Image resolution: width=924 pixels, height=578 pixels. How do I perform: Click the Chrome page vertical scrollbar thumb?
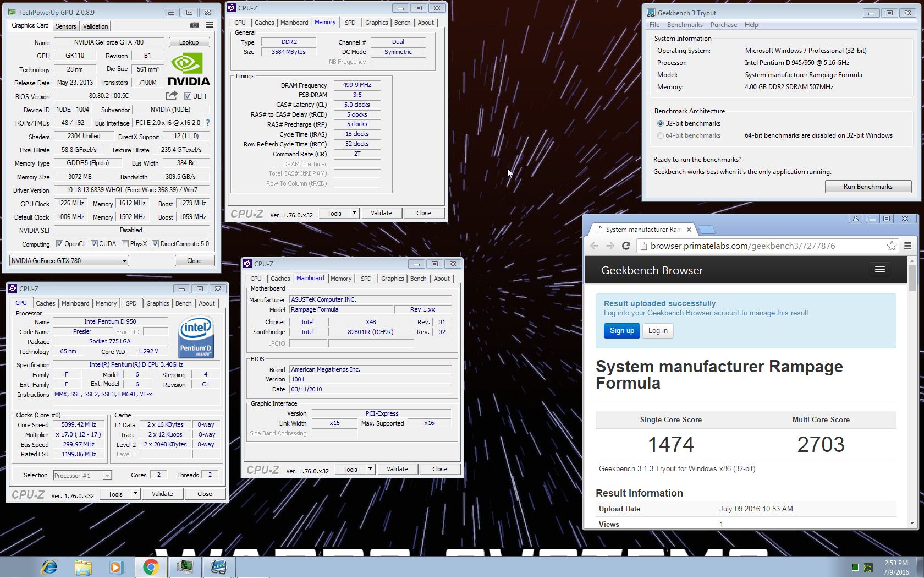coord(912,278)
